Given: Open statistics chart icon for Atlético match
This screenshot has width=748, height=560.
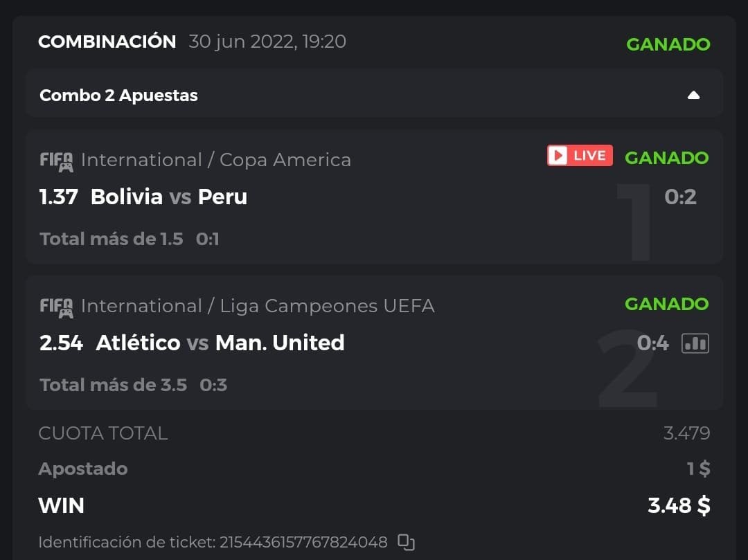Looking at the screenshot, I should coord(695,343).
